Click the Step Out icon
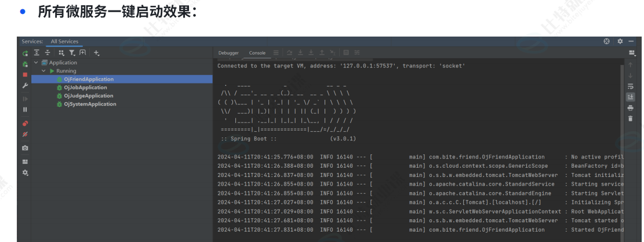This screenshot has height=242, width=644. coord(322,53)
